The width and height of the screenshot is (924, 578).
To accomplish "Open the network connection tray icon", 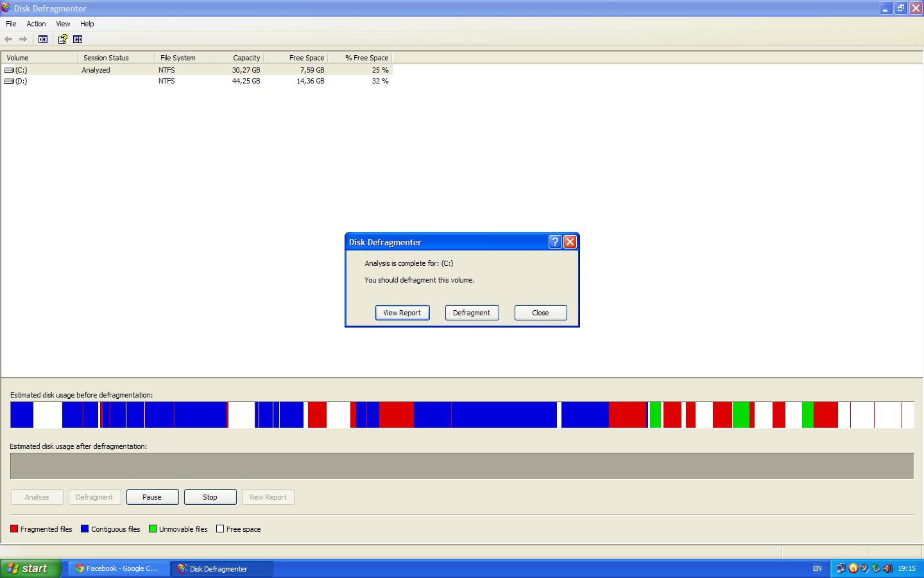I will [841, 568].
